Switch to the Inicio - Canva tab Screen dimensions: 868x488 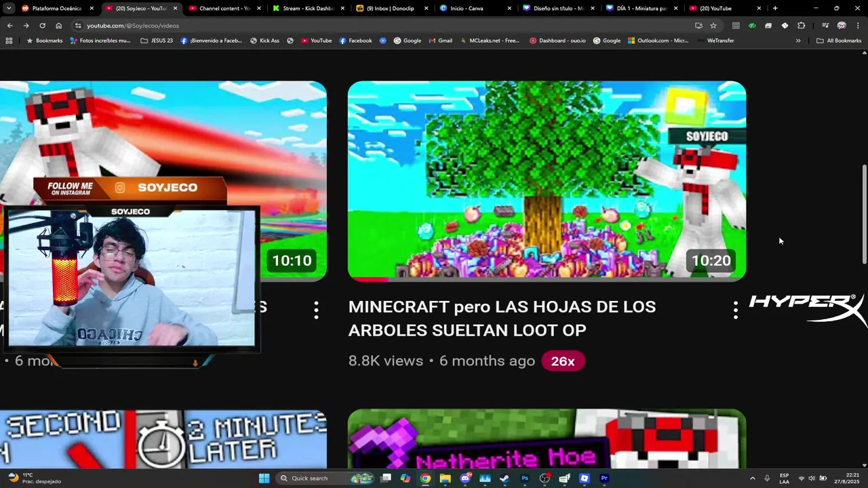click(475, 8)
